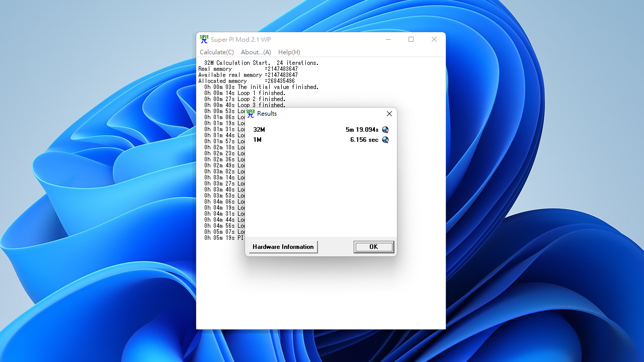
Task: Select the 1M result row
Action: [257, 140]
